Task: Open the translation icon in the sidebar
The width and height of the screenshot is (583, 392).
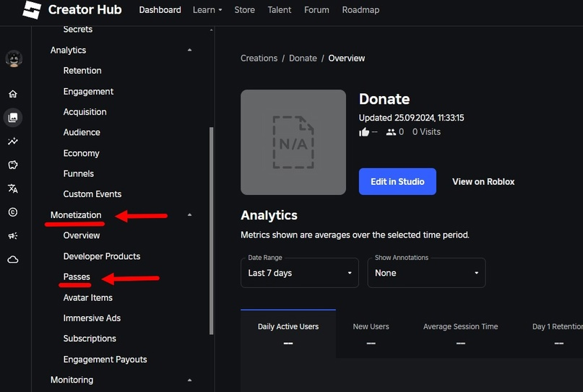Action: [13, 188]
